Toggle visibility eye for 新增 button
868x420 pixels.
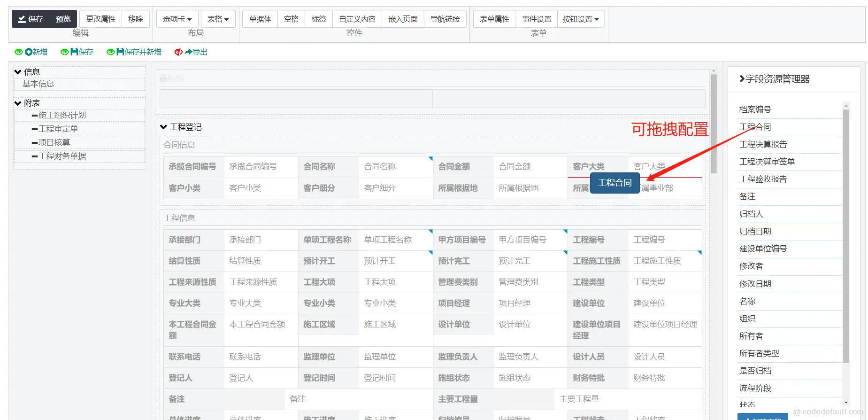(18, 52)
